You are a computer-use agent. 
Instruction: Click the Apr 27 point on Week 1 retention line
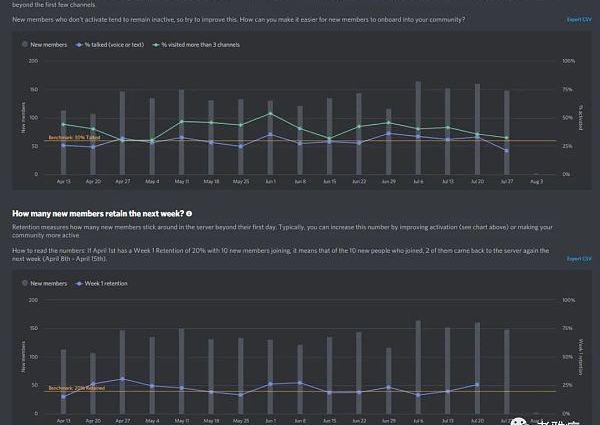click(x=122, y=379)
